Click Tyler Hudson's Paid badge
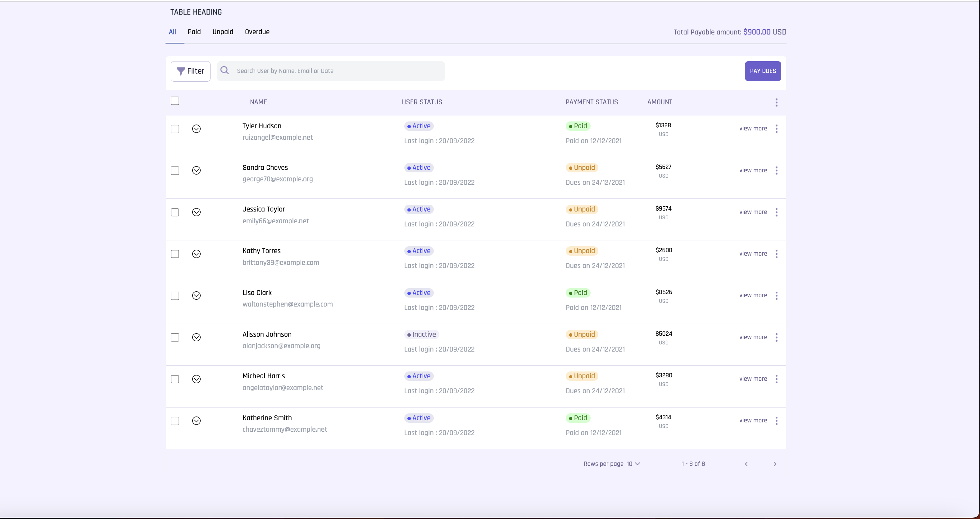 click(578, 126)
